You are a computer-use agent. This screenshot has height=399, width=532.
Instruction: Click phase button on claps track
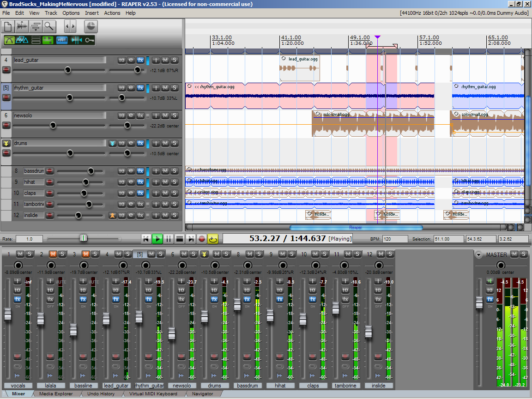click(156, 193)
